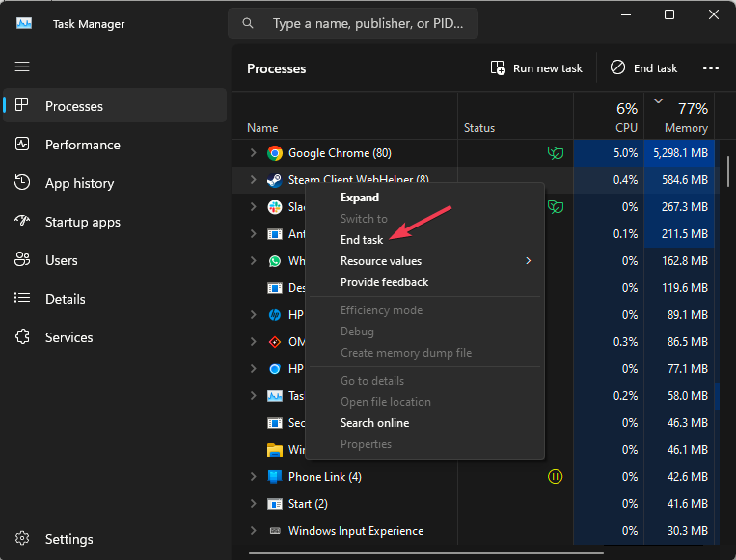
Task: Expand the Start process group
Action: pyautogui.click(x=253, y=504)
